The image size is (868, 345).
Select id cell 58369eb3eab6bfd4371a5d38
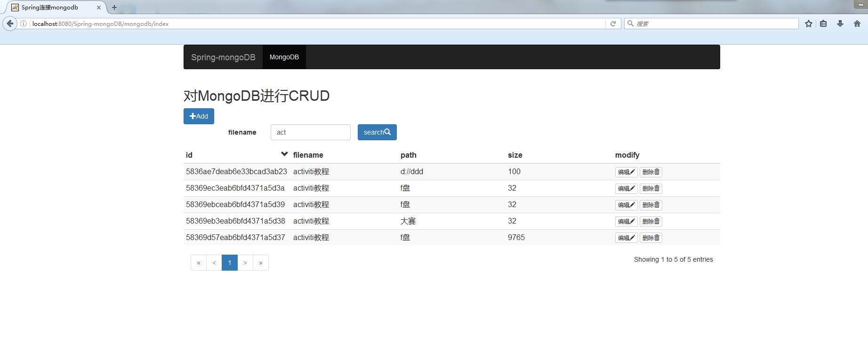(235, 221)
